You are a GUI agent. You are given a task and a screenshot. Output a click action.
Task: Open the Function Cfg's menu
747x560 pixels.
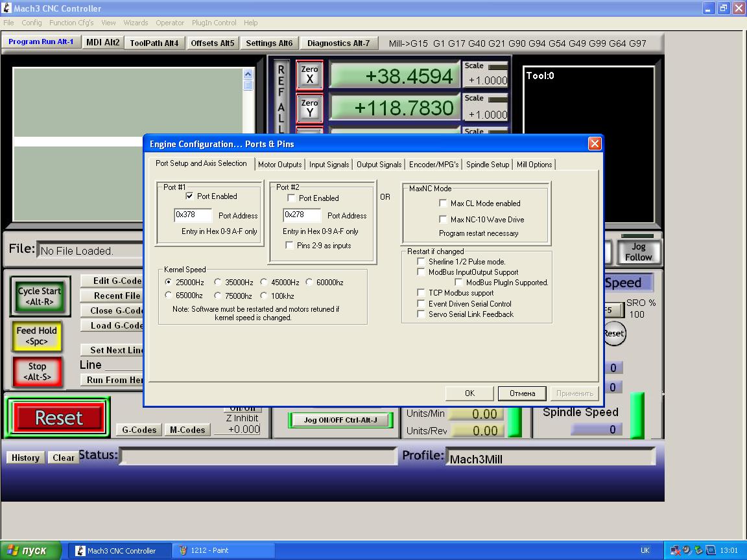pos(71,23)
